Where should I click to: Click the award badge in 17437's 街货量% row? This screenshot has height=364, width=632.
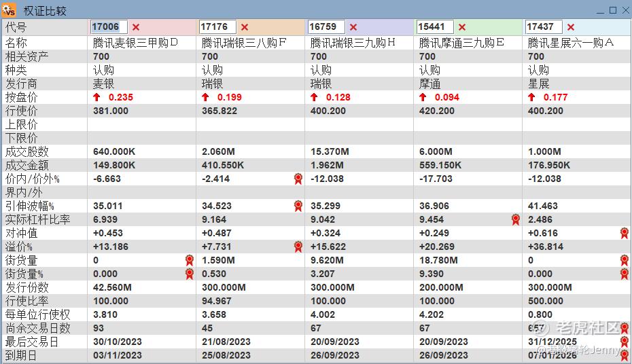(x=625, y=274)
